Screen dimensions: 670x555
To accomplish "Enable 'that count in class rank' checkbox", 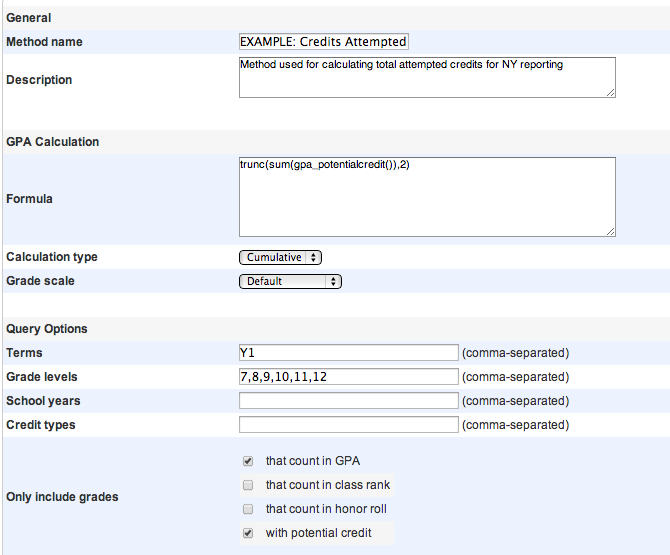I will [248, 485].
